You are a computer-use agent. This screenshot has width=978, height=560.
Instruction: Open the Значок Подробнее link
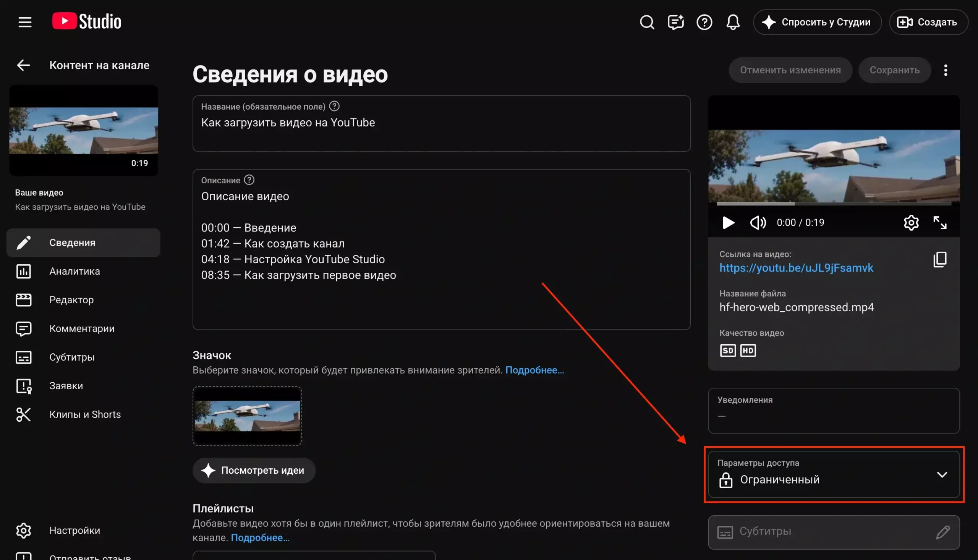point(534,370)
